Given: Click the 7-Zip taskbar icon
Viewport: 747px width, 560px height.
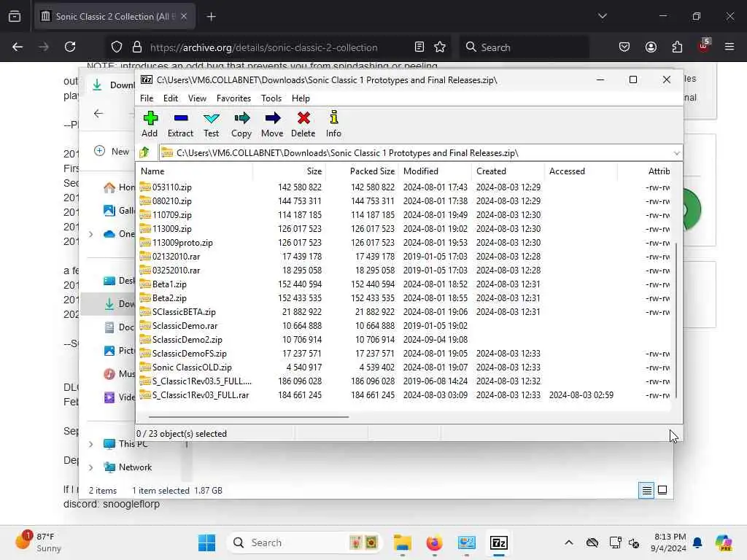Looking at the screenshot, I should [499, 542].
